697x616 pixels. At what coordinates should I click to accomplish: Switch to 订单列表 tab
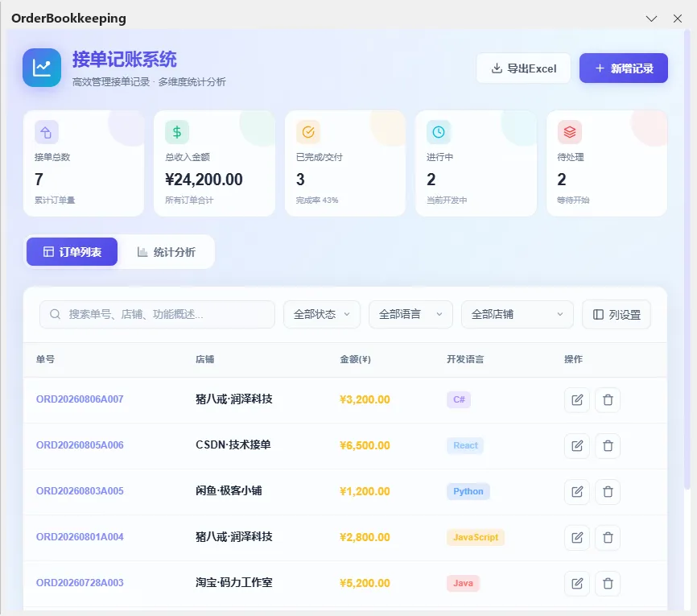(x=72, y=252)
